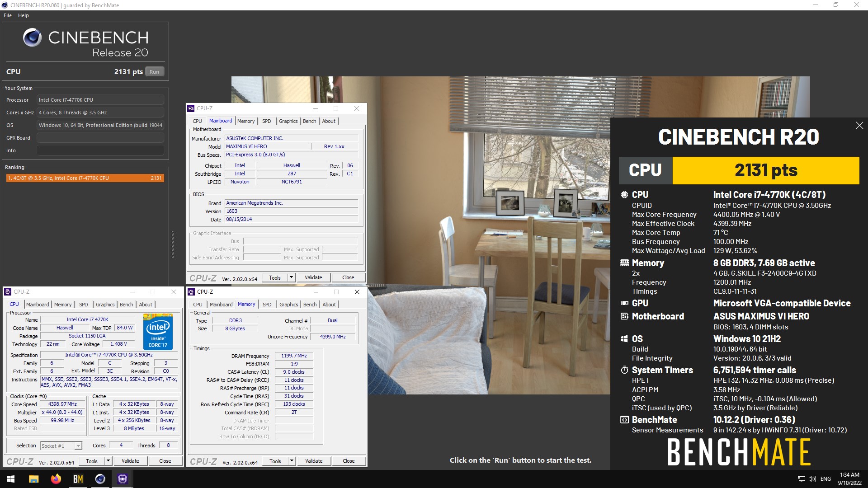Click Validate in CPU-Z Memory window
Screen dimensions: 868x488
point(314,461)
